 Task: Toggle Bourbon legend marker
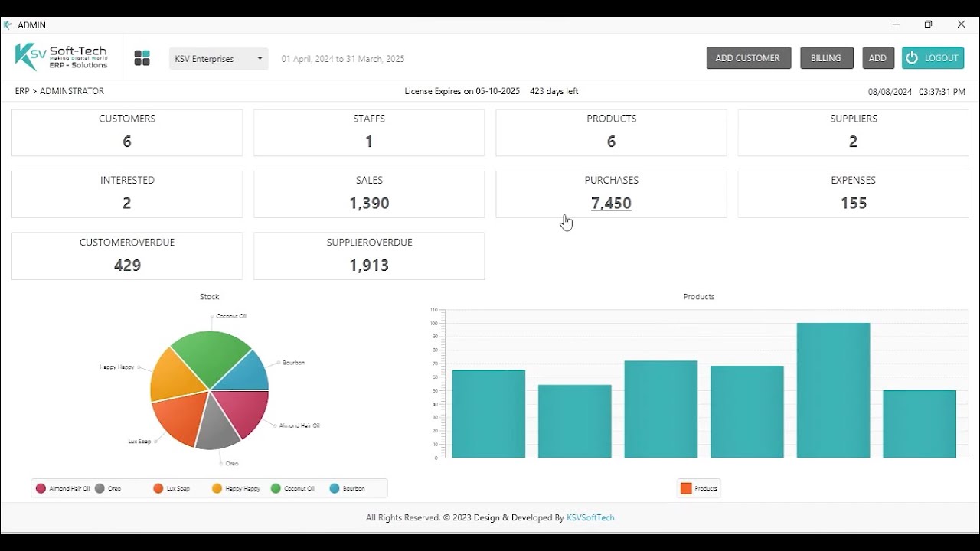point(335,488)
